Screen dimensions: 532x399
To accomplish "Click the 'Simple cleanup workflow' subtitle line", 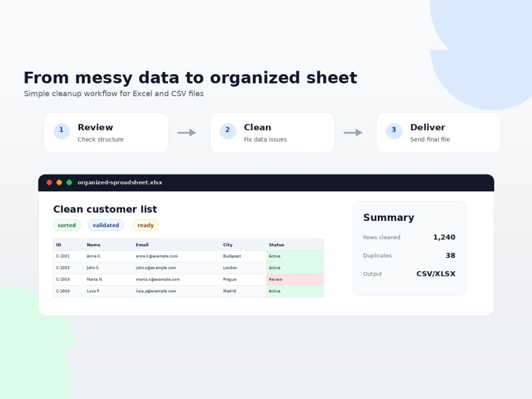I will (114, 94).
